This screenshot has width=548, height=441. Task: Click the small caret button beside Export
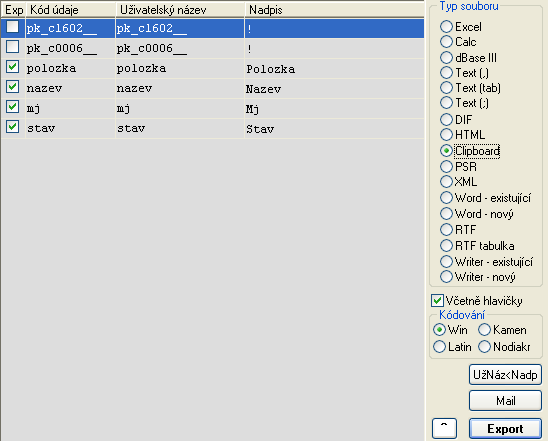[x=444, y=428]
